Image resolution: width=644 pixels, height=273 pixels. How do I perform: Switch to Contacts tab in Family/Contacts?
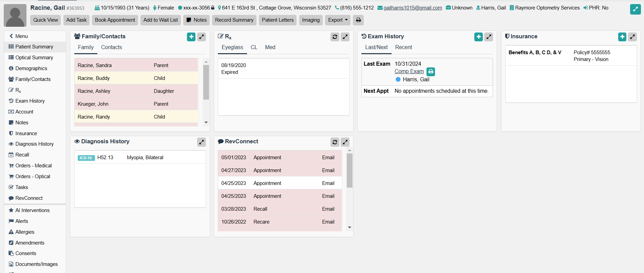click(x=111, y=47)
